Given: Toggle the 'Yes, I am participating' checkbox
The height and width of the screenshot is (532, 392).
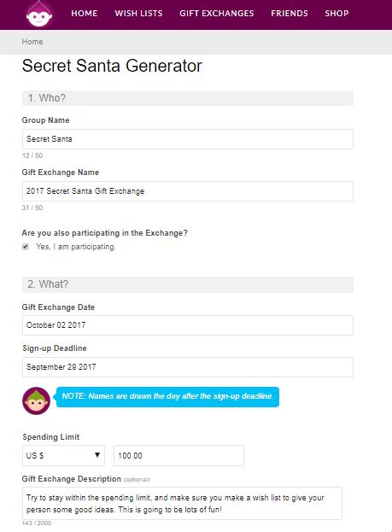Looking at the screenshot, I should [x=26, y=247].
